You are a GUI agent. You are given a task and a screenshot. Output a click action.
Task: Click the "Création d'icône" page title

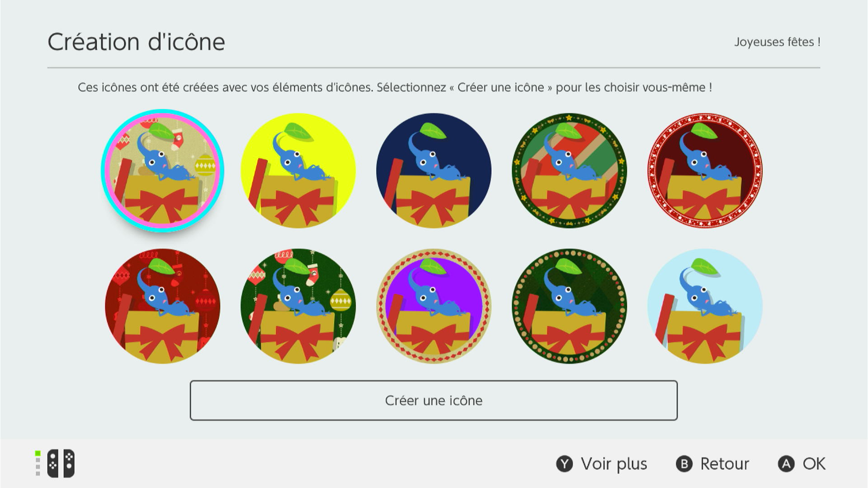point(136,42)
